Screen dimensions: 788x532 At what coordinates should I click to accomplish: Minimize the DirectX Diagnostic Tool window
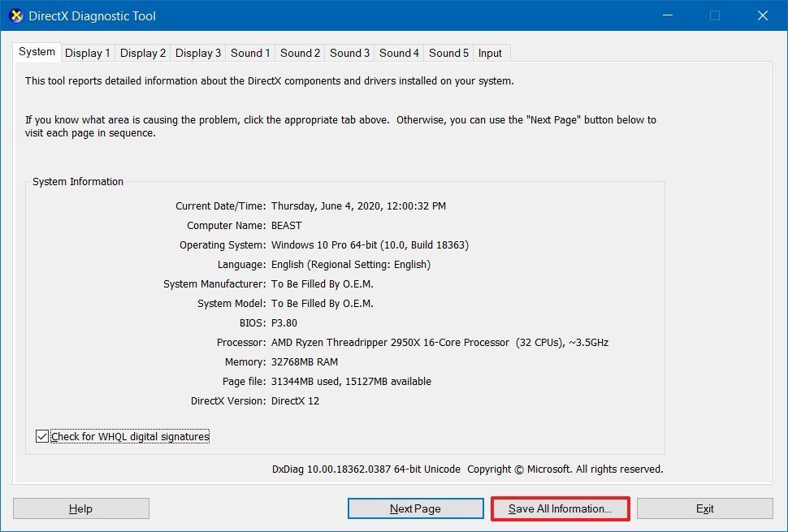pyautogui.click(x=667, y=15)
